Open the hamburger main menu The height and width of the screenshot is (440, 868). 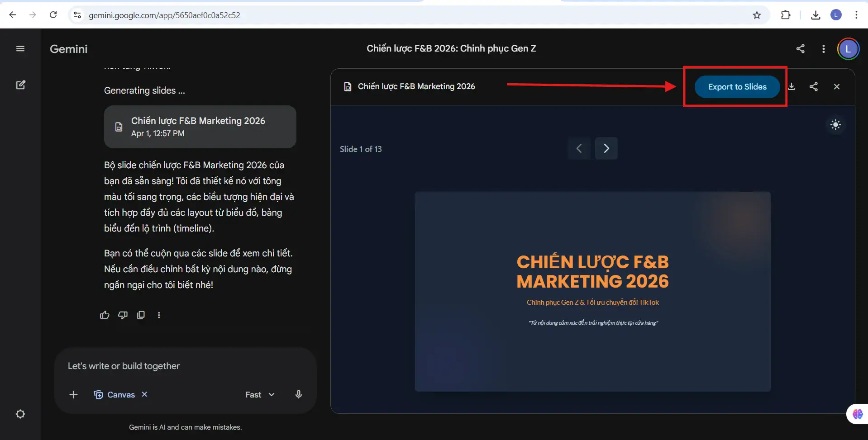[x=20, y=49]
